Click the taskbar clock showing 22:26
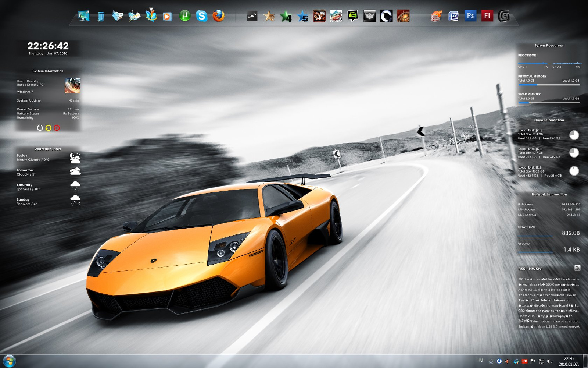This screenshot has height=368, width=588. (x=569, y=361)
